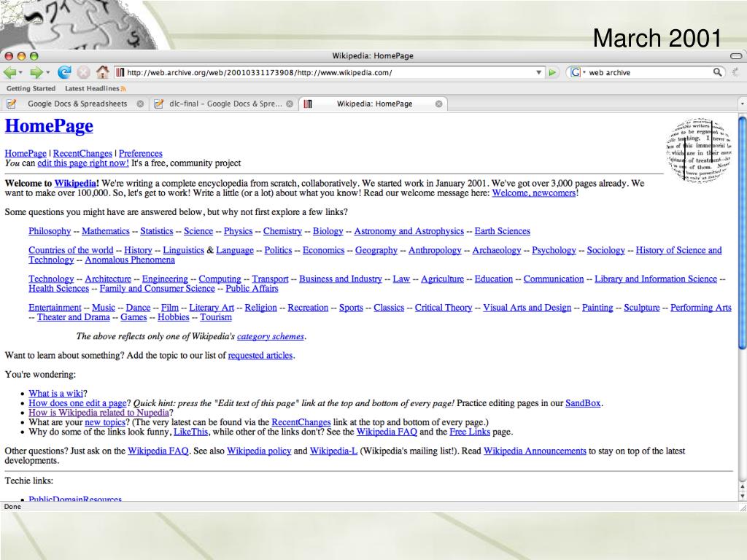
Task: Open the RecentChanges link at top
Action: (x=82, y=153)
